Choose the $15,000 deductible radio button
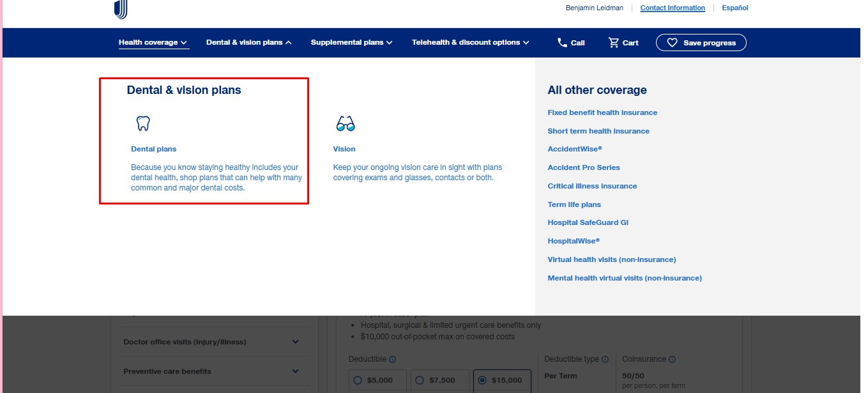 click(x=483, y=380)
